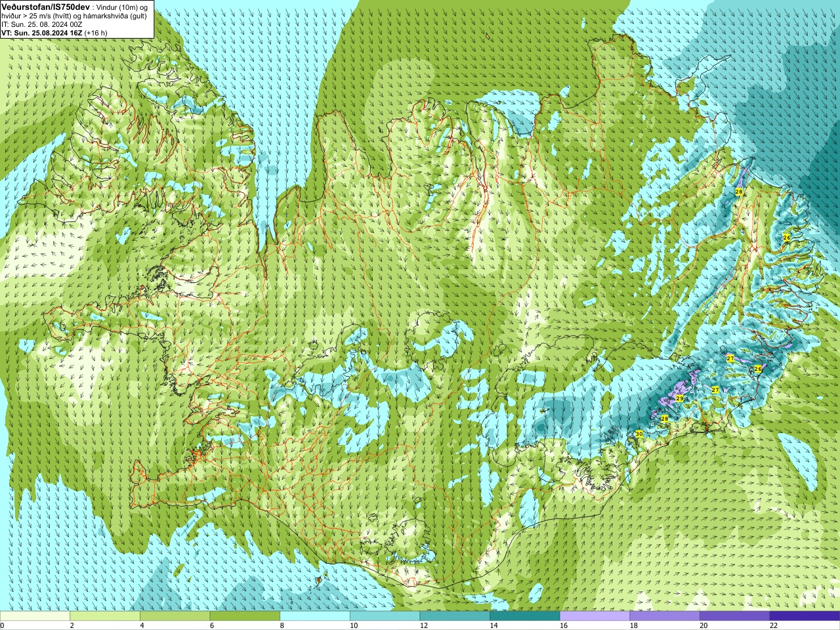Pick the dark indigo legend swatch above 22
The width and height of the screenshot is (840, 630).
(x=805, y=616)
